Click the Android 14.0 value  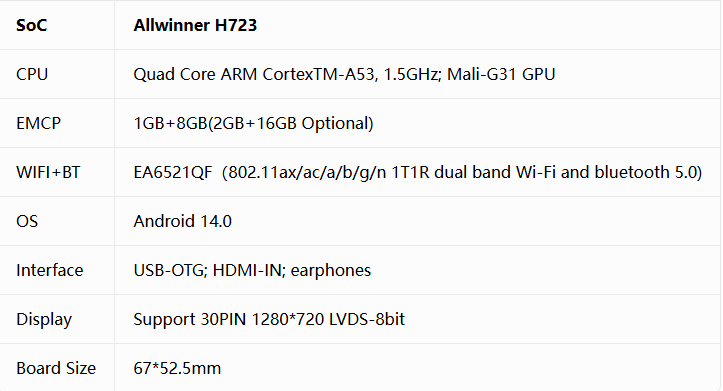click(x=183, y=221)
